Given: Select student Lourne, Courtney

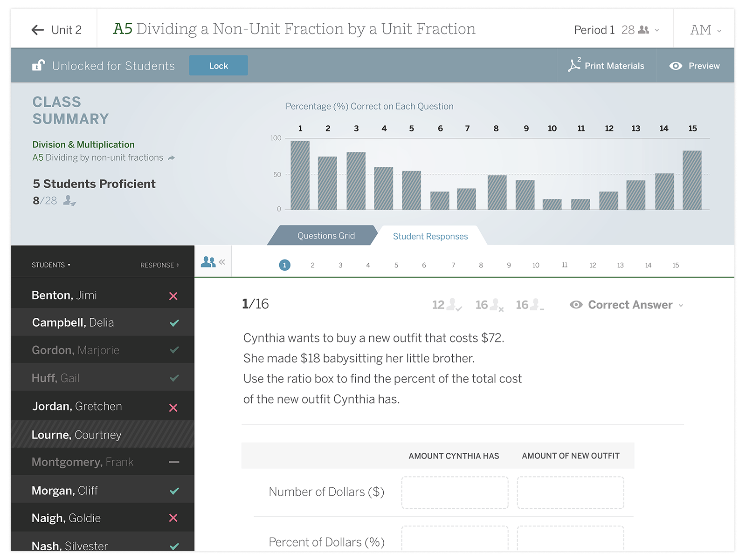Looking at the screenshot, I should [x=103, y=434].
